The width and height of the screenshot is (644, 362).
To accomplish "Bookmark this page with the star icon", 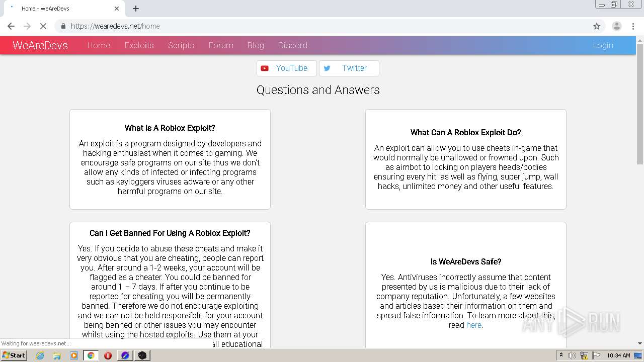I will point(597,26).
